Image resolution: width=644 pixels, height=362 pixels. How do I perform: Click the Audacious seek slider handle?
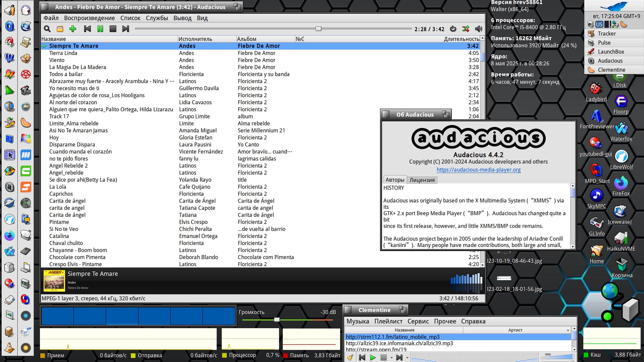319,29
